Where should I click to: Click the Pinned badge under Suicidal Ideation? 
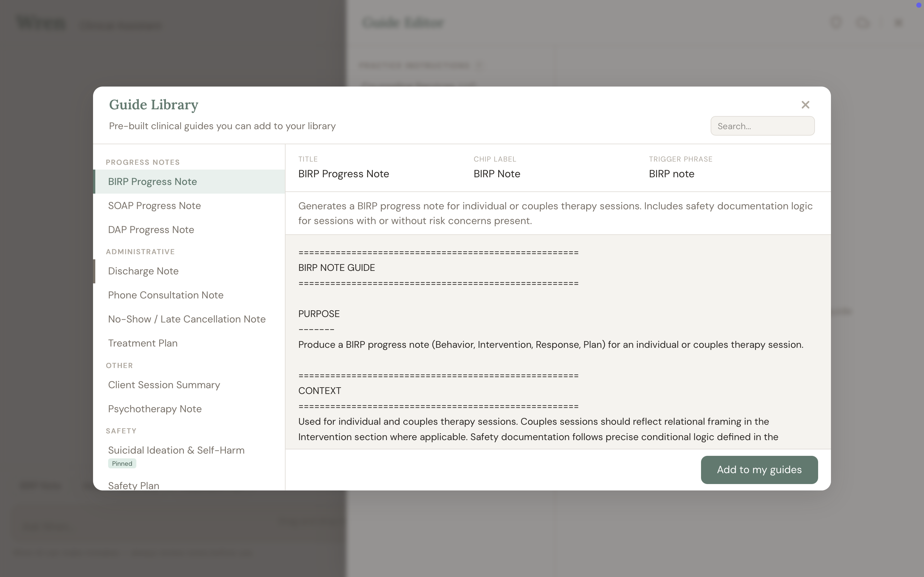pyautogui.click(x=122, y=464)
